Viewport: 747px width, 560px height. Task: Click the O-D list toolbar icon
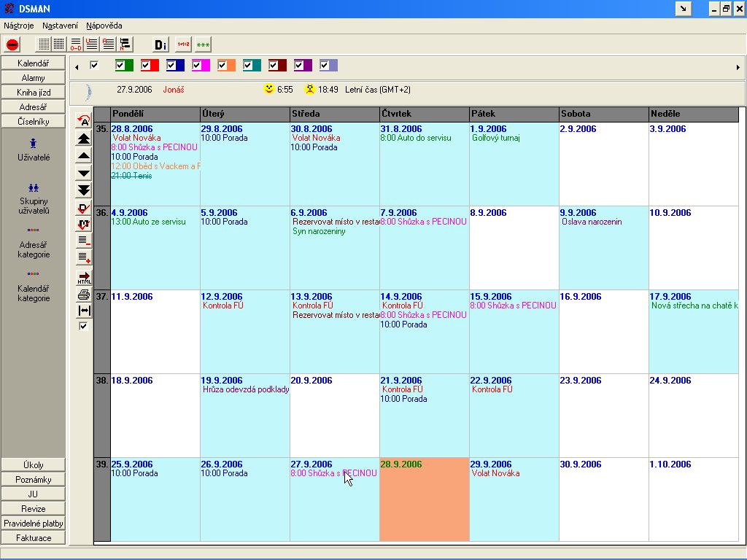pyautogui.click(x=76, y=44)
